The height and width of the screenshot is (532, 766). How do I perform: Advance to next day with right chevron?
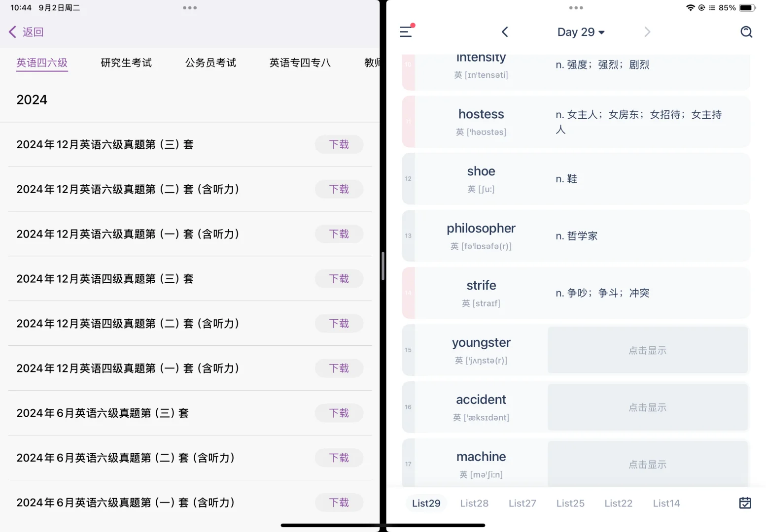pos(647,32)
